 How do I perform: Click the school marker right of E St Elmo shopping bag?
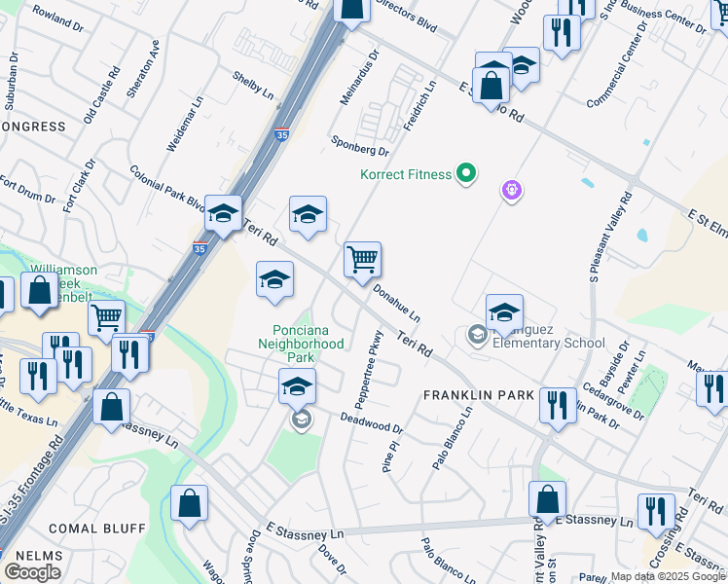pyautogui.click(x=522, y=68)
